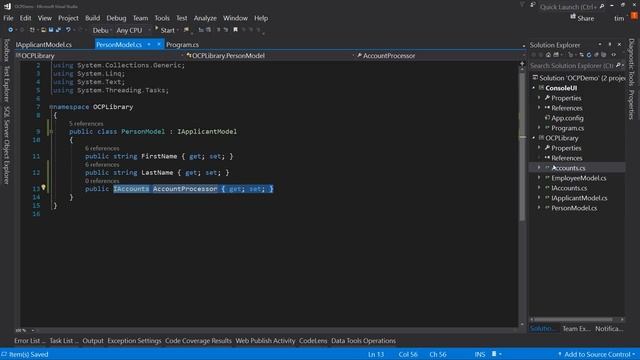Click the notifications flag icon in title bar
Viewport: 640px width, 360px height.
[522, 5]
